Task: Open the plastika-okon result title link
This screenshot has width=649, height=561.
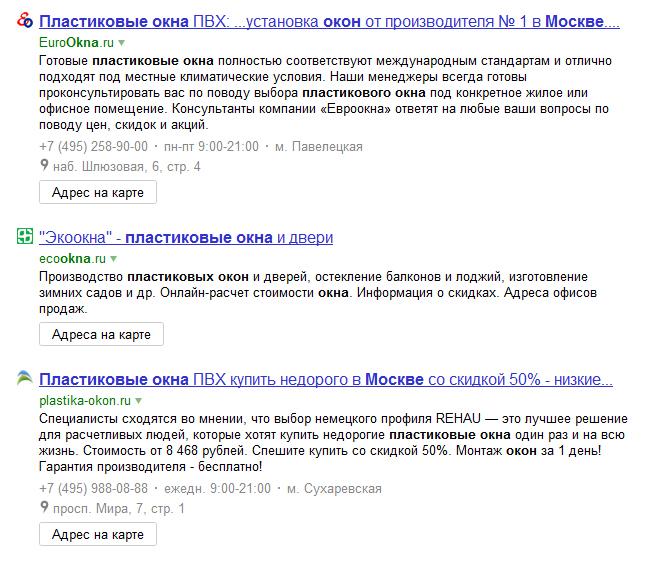Action: click(326, 380)
